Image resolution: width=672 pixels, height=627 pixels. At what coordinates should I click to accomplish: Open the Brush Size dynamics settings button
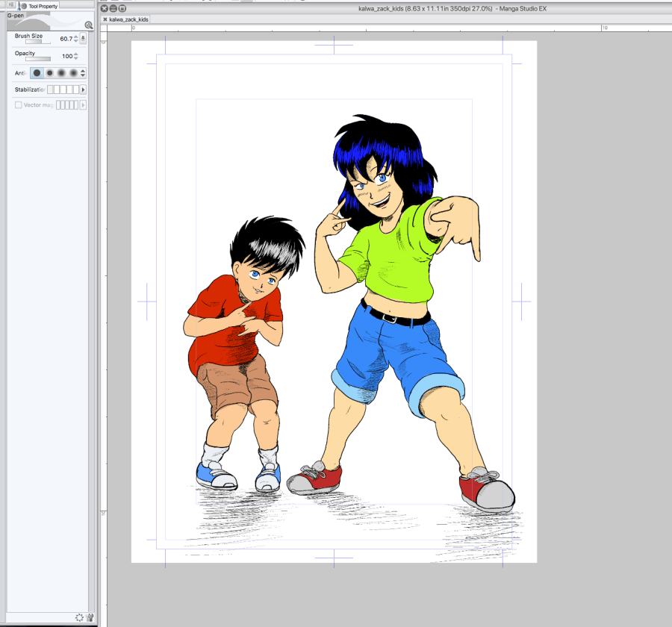point(83,38)
